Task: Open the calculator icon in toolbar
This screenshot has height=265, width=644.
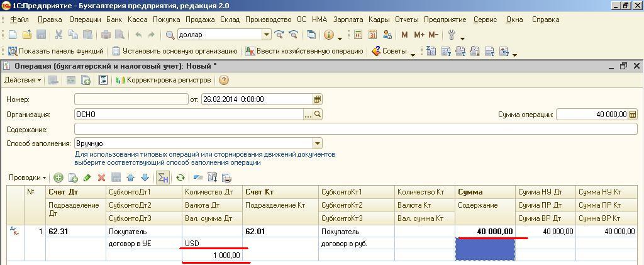Action: pyautogui.click(x=358, y=35)
